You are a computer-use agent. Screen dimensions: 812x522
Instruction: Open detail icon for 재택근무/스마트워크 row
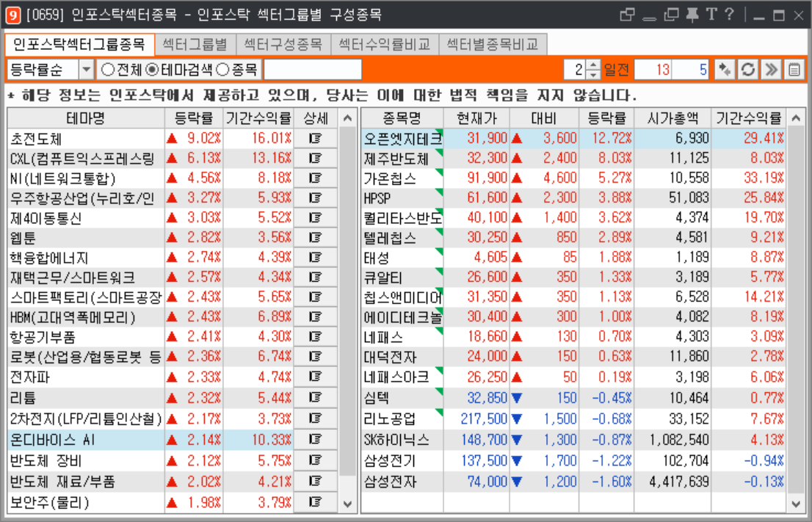(x=315, y=277)
